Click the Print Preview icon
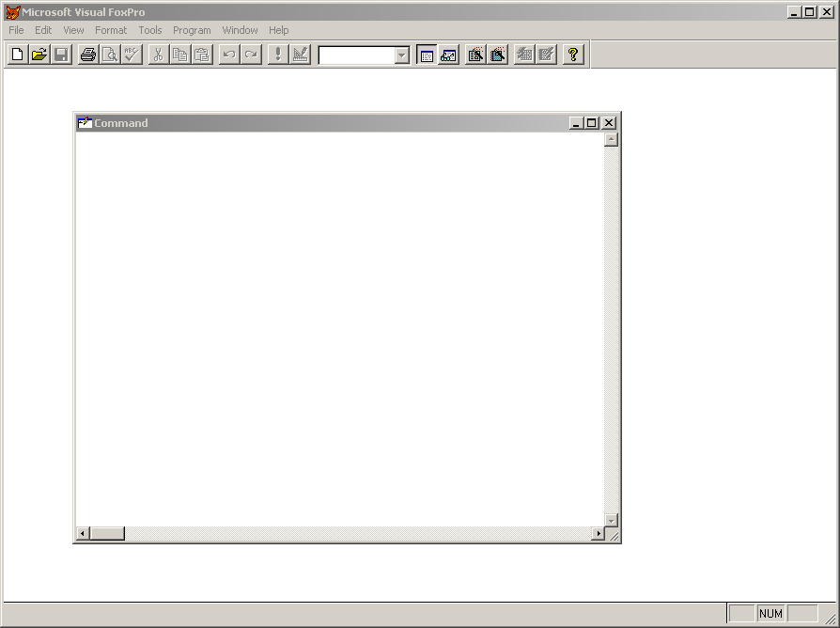The width and height of the screenshot is (840, 628). click(x=110, y=55)
